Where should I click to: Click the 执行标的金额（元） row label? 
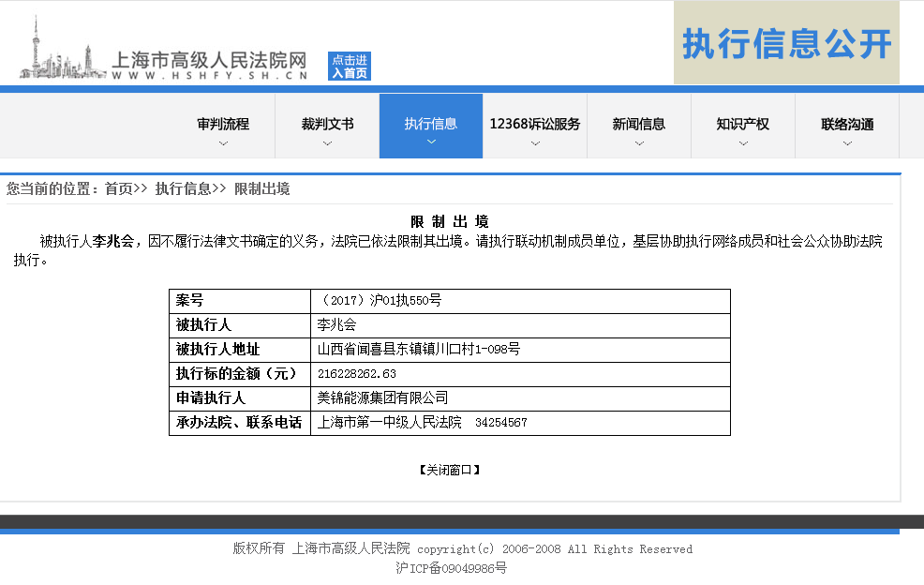pyautogui.click(x=236, y=374)
